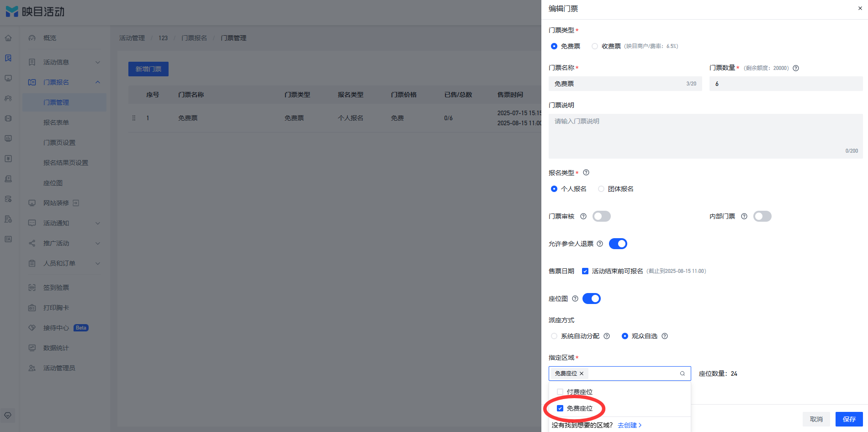This screenshot has height=432, width=868.
Task: Click help icon next to 内部门票
Action: point(744,216)
